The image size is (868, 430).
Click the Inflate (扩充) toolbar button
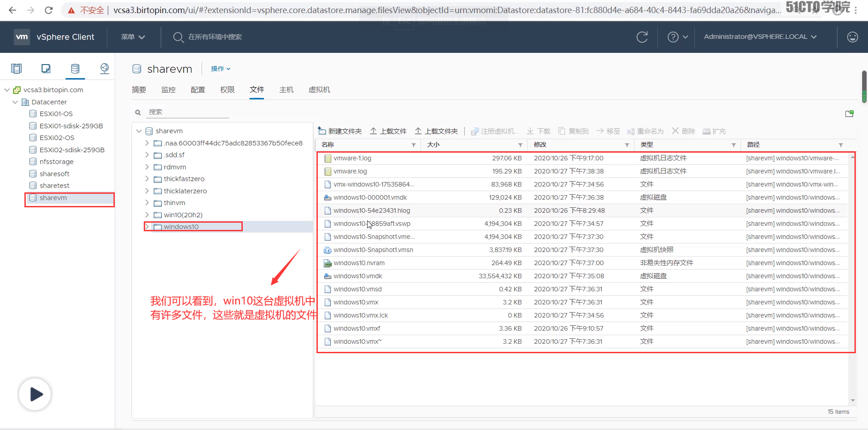point(714,131)
